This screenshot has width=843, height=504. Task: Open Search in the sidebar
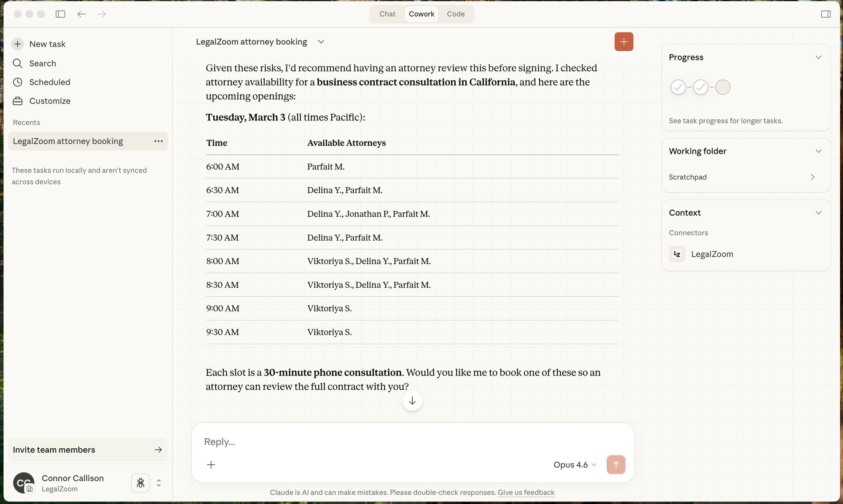click(x=43, y=63)
